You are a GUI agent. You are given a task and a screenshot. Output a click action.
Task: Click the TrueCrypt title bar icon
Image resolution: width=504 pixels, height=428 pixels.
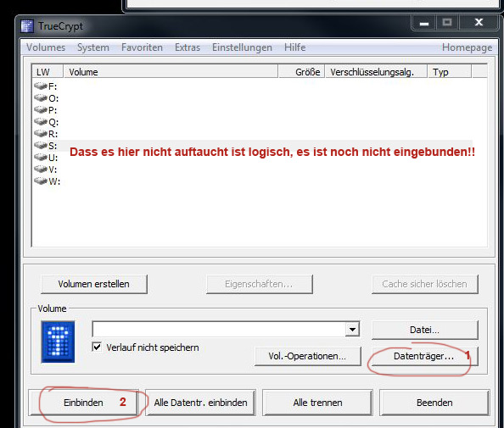pos(27,26)
